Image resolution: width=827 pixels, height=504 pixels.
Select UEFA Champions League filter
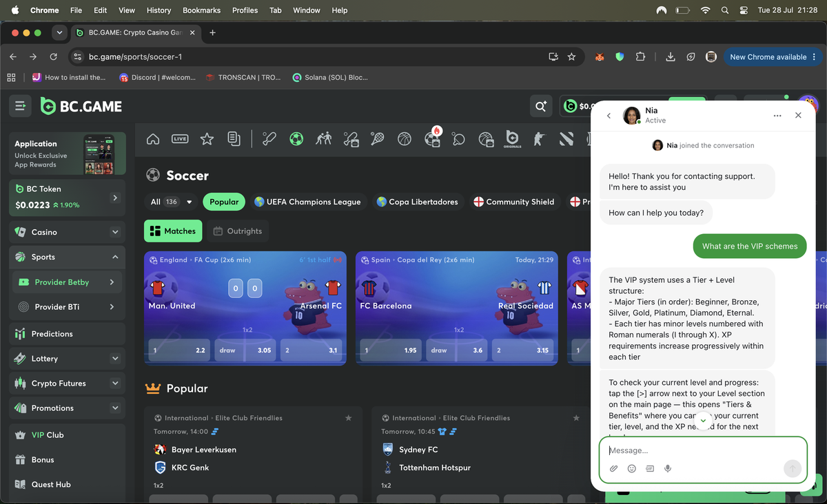point(307,202)
